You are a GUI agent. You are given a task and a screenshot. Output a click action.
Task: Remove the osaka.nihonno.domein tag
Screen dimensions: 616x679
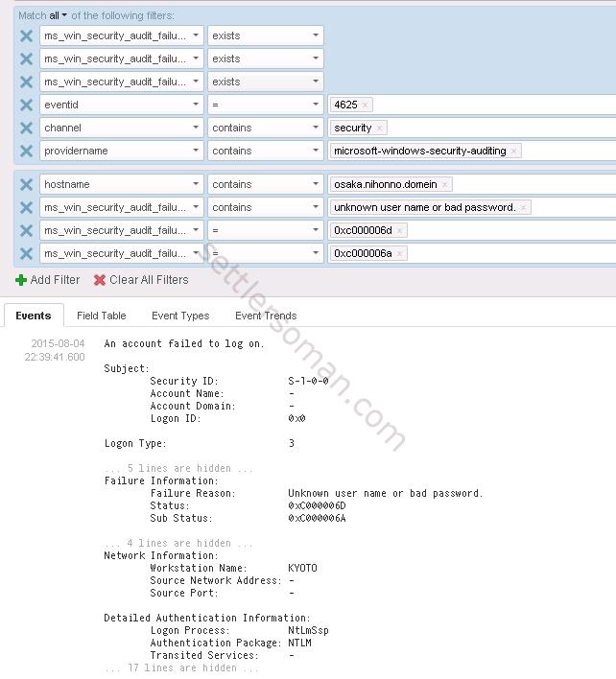[x=444, y=184]
